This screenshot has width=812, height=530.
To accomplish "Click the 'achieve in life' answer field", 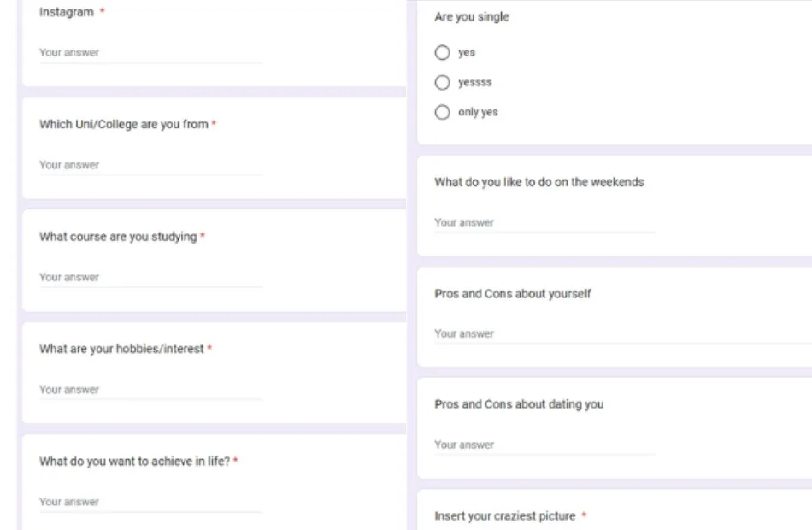I will [150, 503].
